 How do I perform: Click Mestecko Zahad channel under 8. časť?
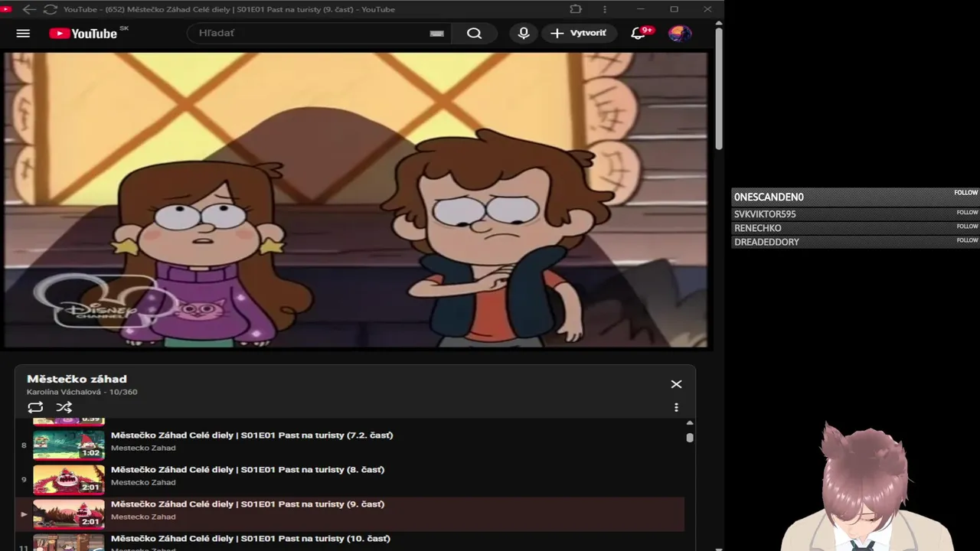143,482
